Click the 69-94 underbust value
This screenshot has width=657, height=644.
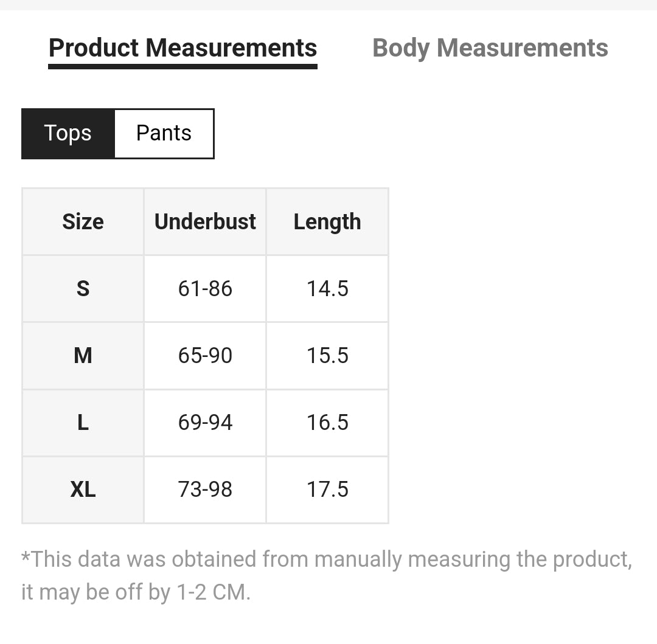205,422
